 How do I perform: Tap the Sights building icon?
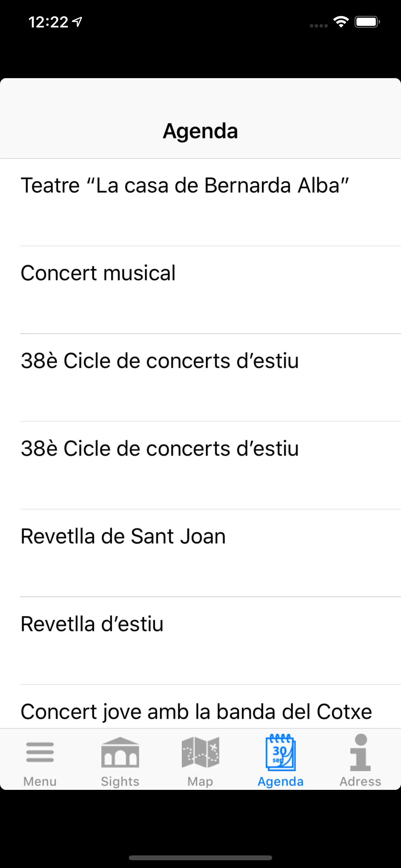coord(120,752)
